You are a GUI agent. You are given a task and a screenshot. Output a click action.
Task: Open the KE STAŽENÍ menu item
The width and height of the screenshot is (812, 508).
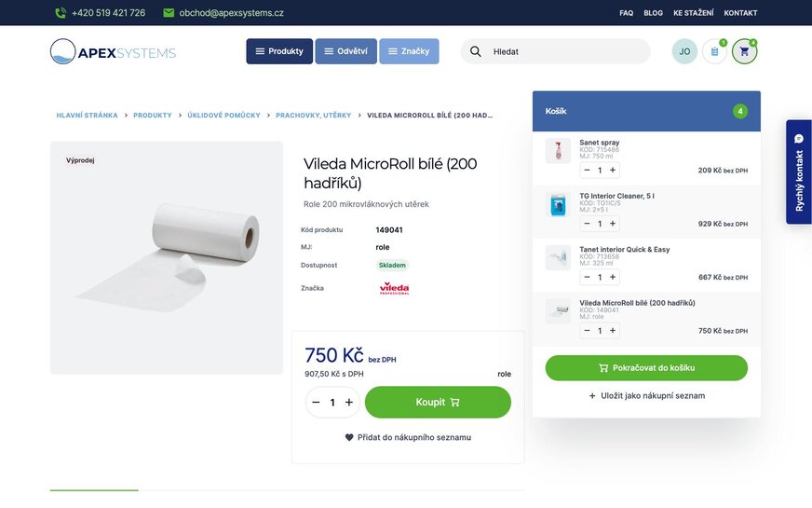point(694,13)
